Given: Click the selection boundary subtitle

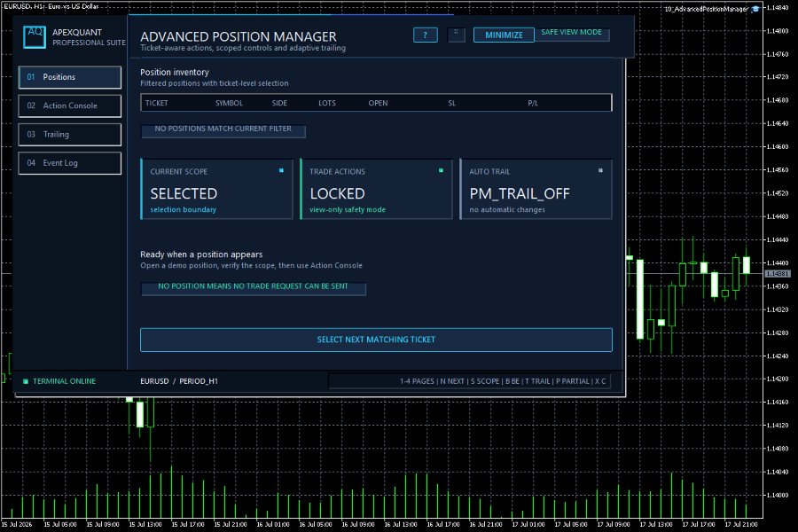Looking at the screenshot, I should coord(184,210).
